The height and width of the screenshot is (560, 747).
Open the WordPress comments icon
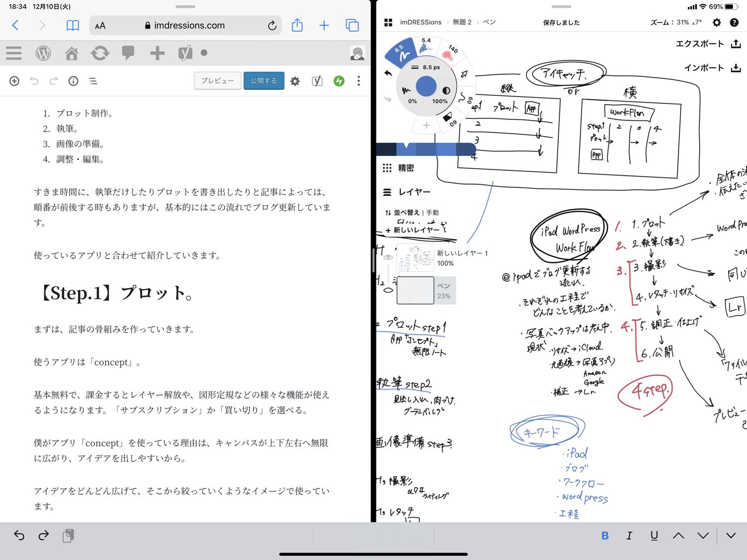(x=128, y=53)
